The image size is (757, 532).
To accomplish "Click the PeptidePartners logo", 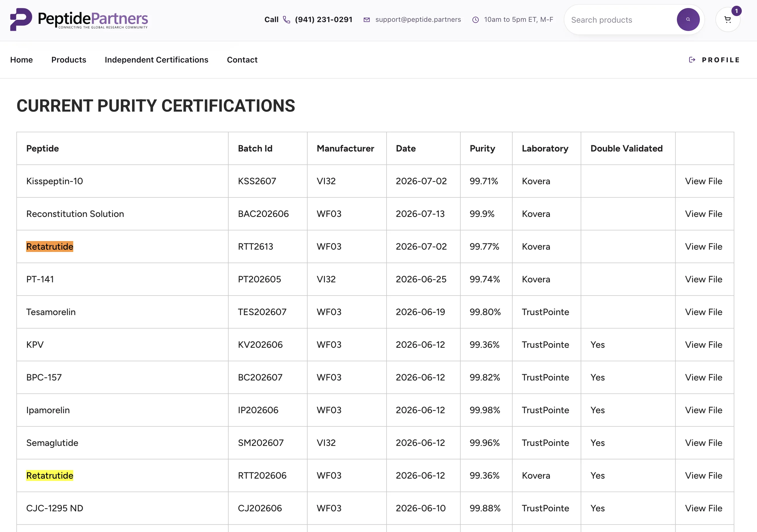I will [x=79, y=20].
